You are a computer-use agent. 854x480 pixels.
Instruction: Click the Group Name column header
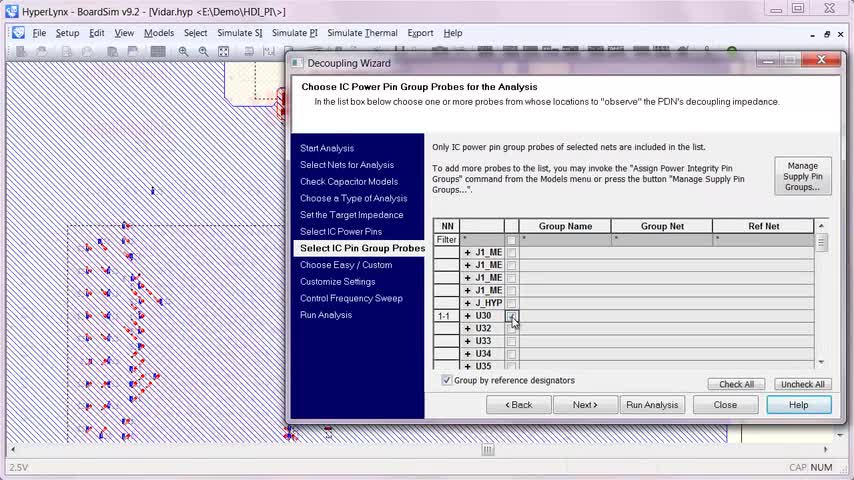click(565, 226)
